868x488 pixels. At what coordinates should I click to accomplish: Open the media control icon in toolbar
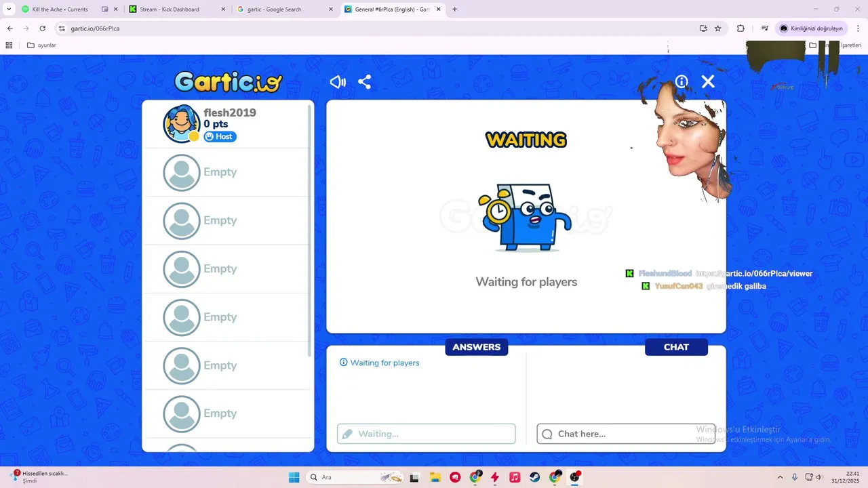tap(764, 28)
